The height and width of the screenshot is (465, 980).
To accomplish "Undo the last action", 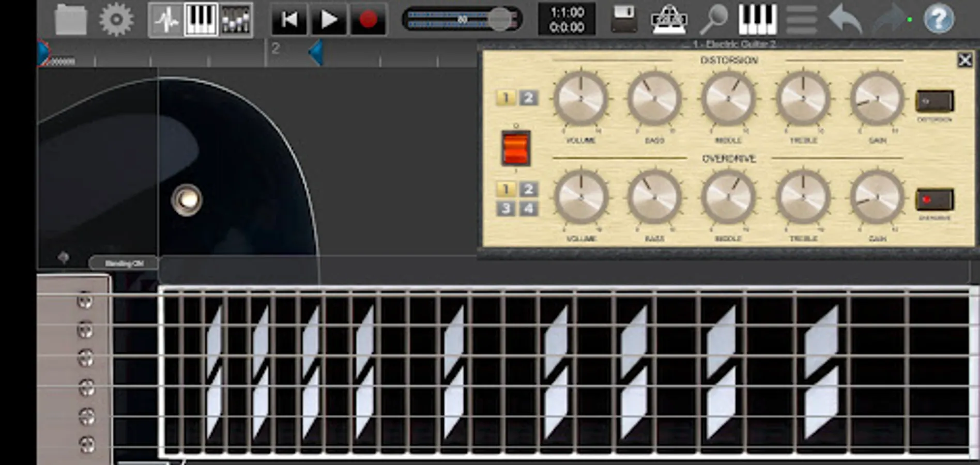I will tap(845, 20).
